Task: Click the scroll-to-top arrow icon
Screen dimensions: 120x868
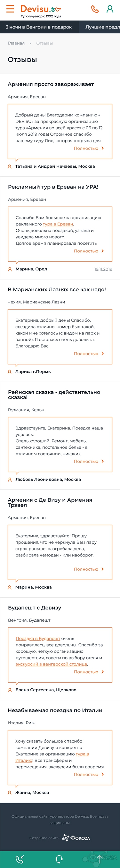Action: coord(100,859)
